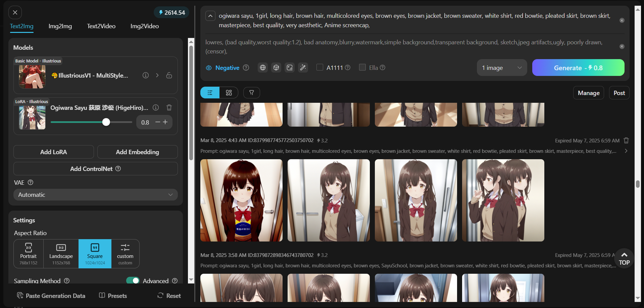Click the Post button

(x=619, y=93)
